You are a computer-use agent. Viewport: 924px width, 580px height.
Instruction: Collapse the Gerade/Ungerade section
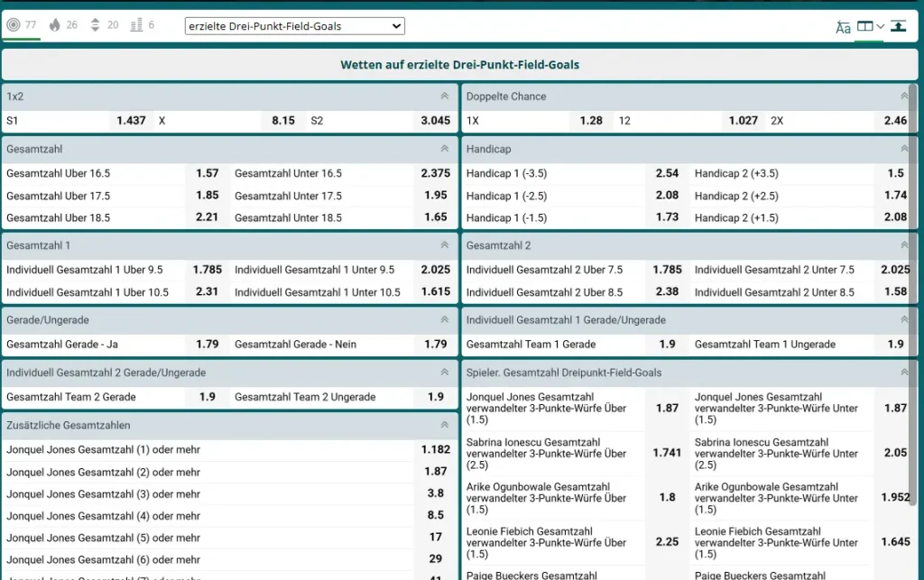click(x=444, y=319)
